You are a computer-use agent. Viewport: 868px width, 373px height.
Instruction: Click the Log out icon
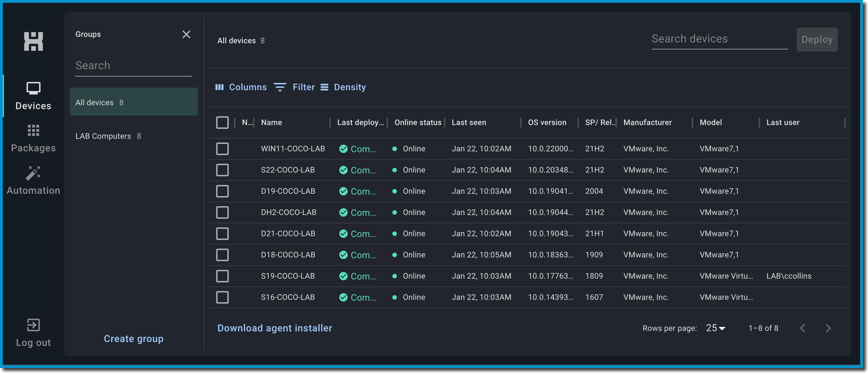pos(33,325)
